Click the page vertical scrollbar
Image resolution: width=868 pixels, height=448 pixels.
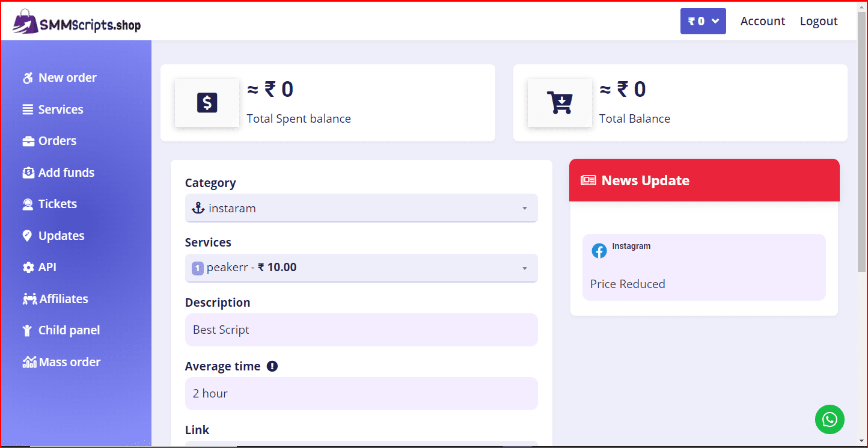pyautogui.click(x=862, y=150)
